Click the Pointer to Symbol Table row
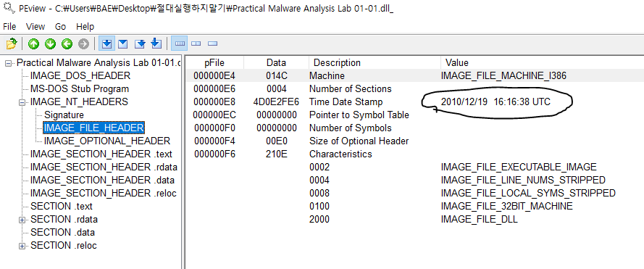 415,115
